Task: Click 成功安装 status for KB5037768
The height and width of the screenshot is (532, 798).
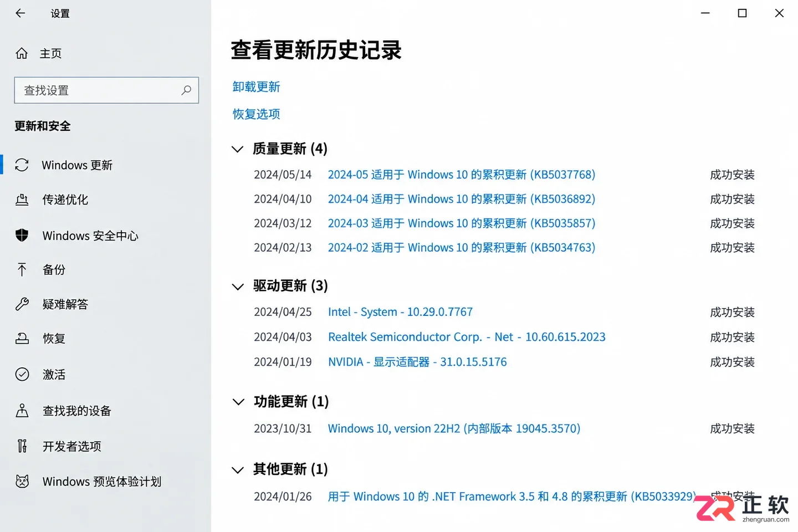Action: coord(732,175)
